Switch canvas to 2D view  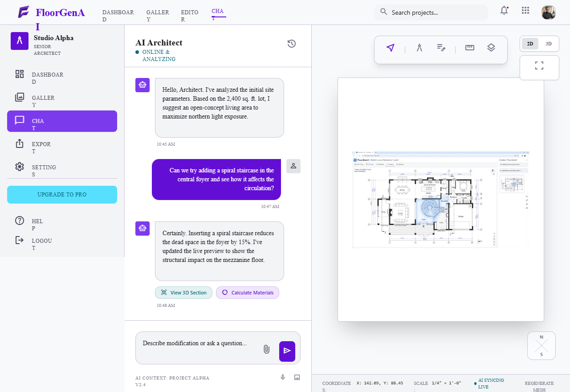(x=530, y=44)
